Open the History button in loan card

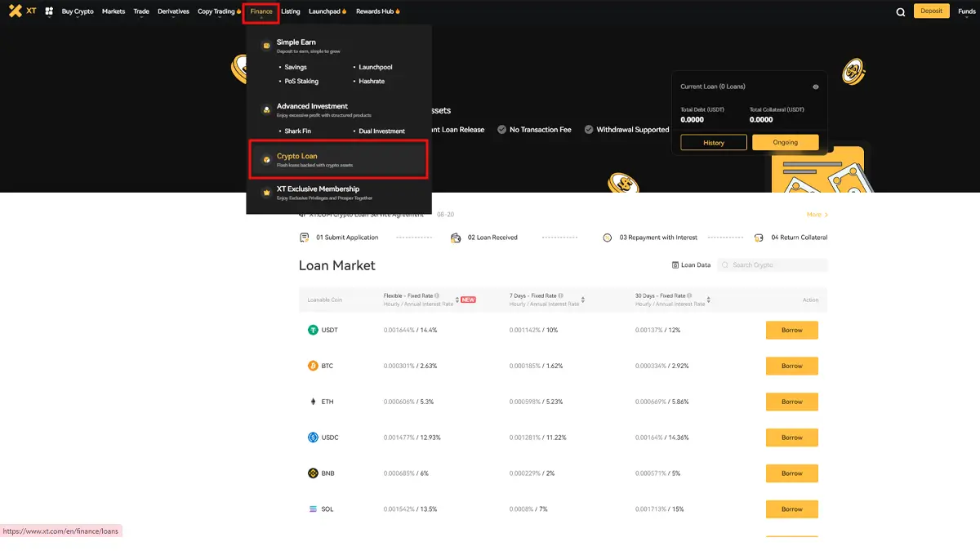click(714, 142)
